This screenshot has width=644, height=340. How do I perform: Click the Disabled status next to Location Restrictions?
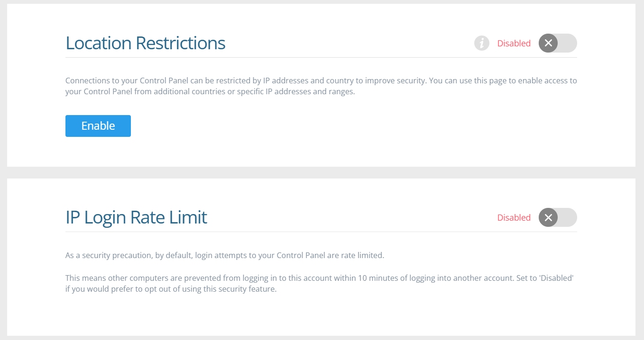pos(514,44)
